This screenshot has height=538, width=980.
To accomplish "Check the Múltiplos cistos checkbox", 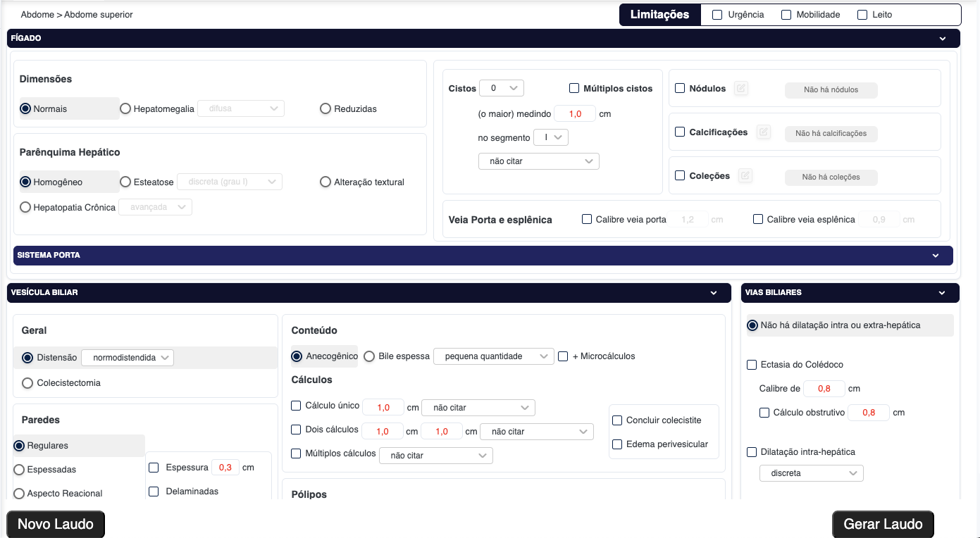I will (574, 89).
